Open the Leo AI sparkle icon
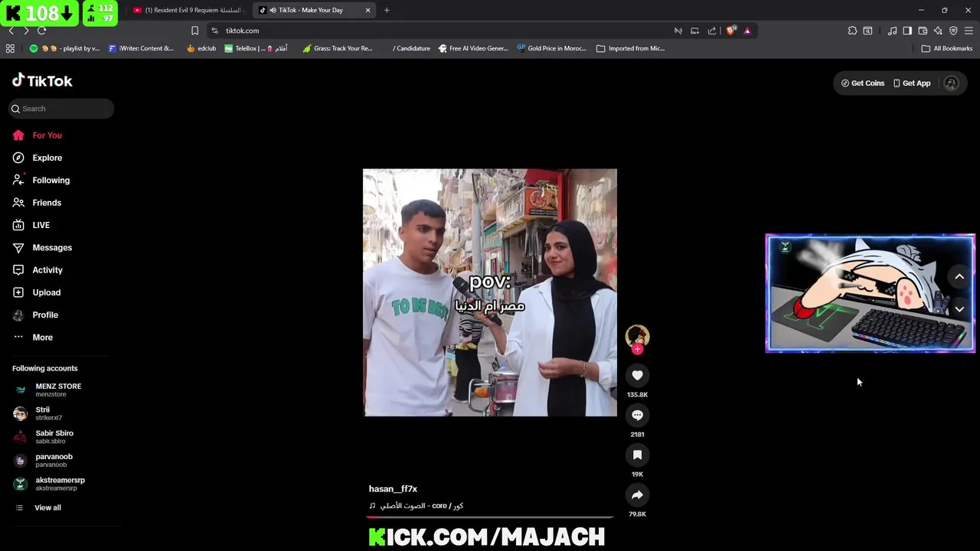 click(938, 31)
